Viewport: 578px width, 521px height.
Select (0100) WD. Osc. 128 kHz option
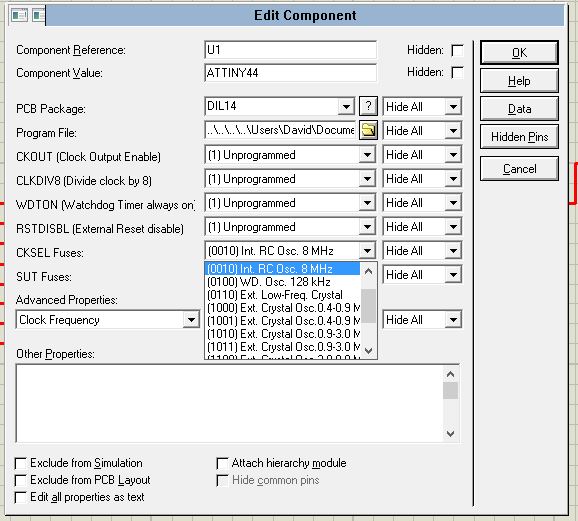pos(282,282)
